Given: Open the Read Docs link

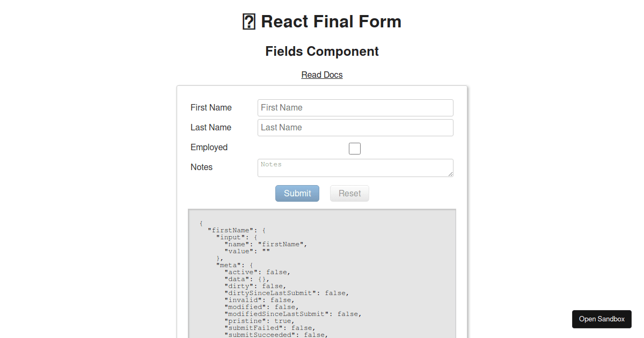Looking at the screenshot, I should coord(321,75).
